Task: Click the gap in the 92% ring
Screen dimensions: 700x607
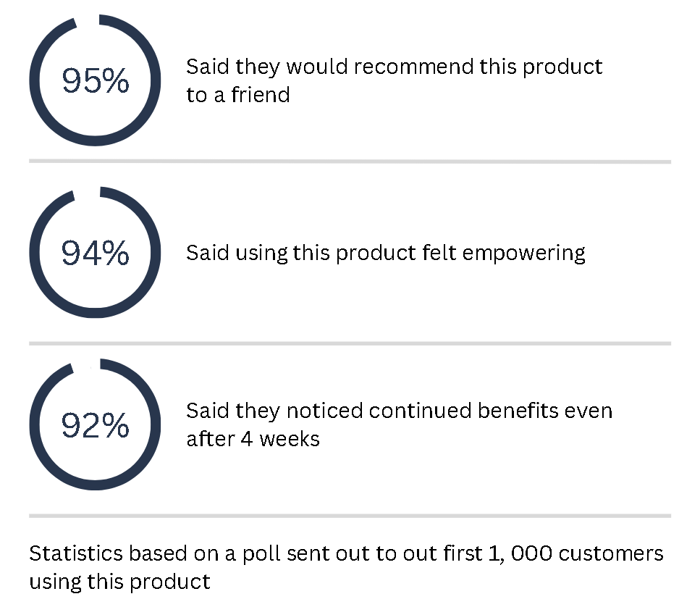Action: 86,365
